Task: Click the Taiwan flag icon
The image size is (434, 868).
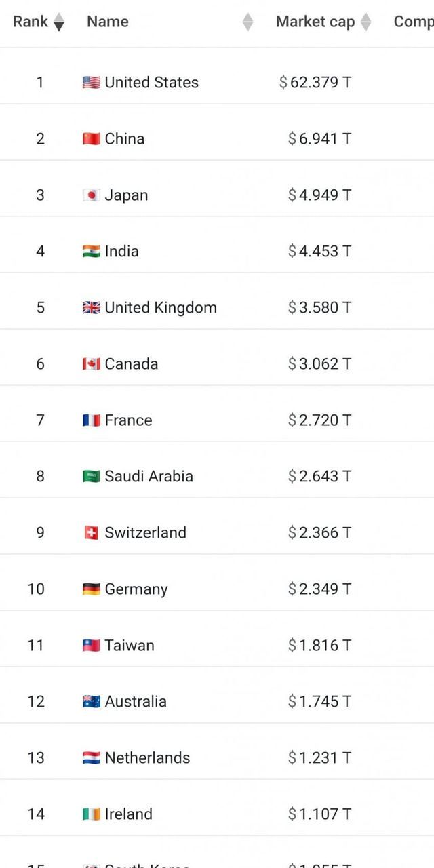Action: [91, 646]
